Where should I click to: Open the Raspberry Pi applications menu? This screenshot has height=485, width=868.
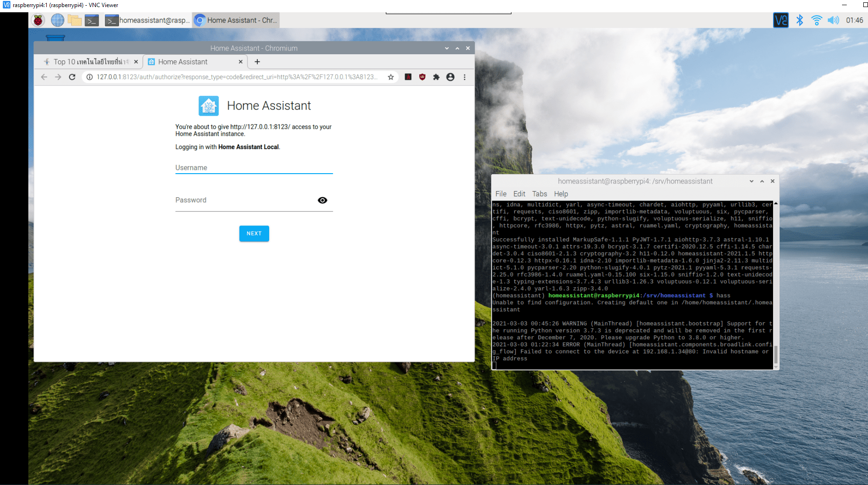click(38, 20)
